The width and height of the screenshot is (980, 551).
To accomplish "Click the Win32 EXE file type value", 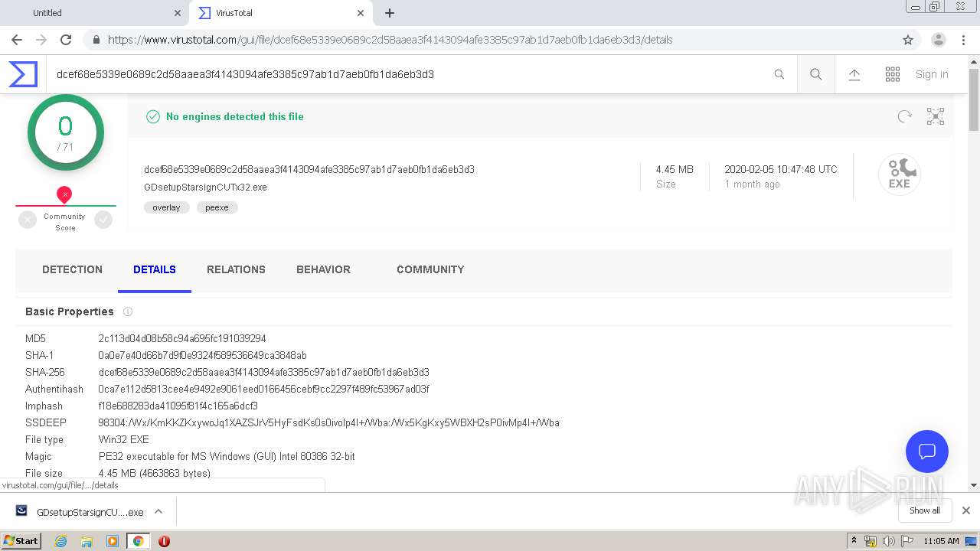I will click(124, 439).
